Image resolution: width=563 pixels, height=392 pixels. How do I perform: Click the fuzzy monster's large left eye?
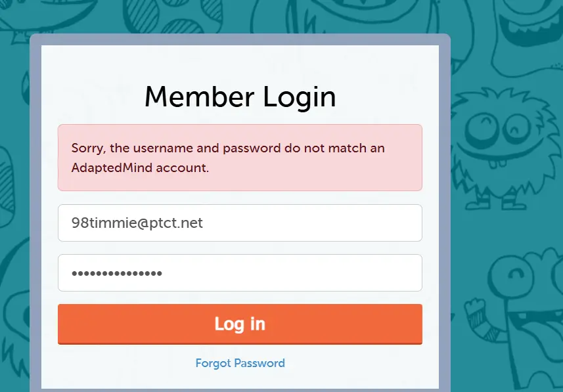pyautogui.click(x=482, y=129)
